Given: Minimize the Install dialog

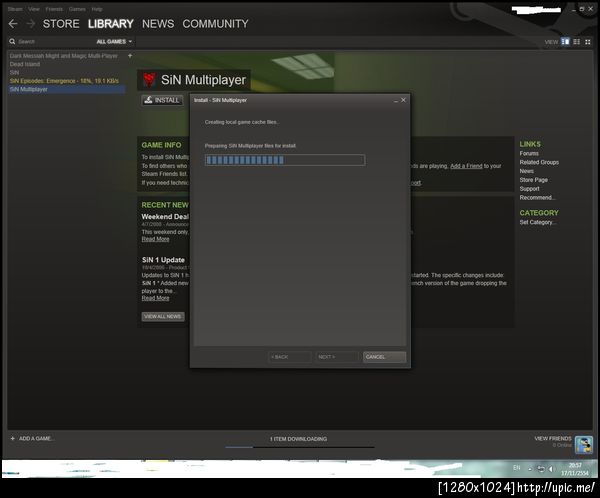Looking at the screenshot, I should point(396,100).
